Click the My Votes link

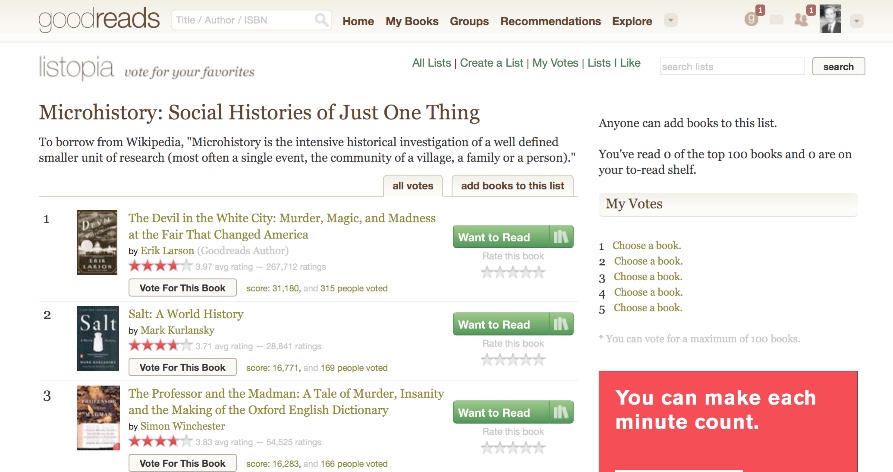(555, 63)
